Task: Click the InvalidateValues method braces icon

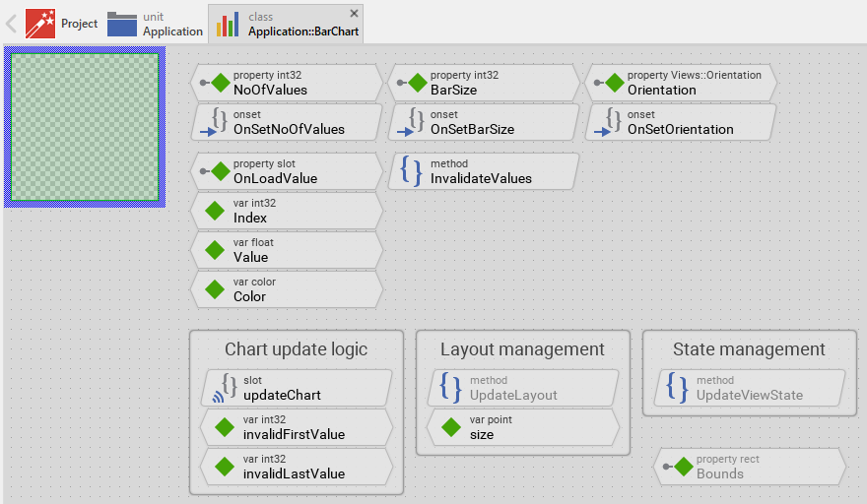Action: (412, 171)
